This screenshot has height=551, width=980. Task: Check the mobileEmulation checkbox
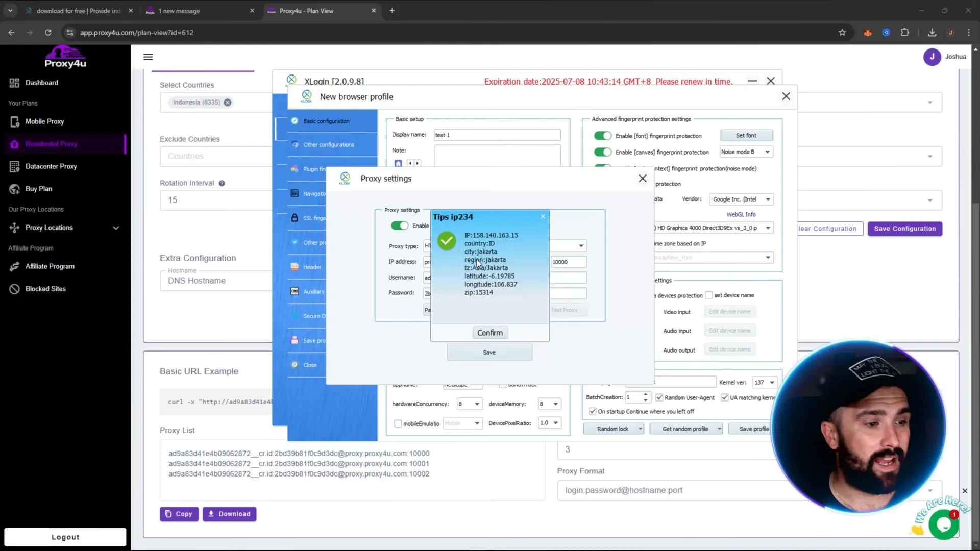point(398,423)
